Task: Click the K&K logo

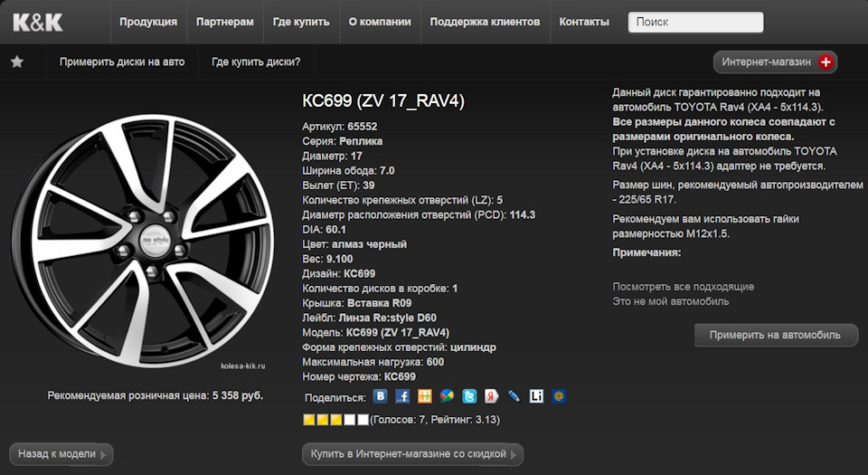Action: [x=38, y=22]
